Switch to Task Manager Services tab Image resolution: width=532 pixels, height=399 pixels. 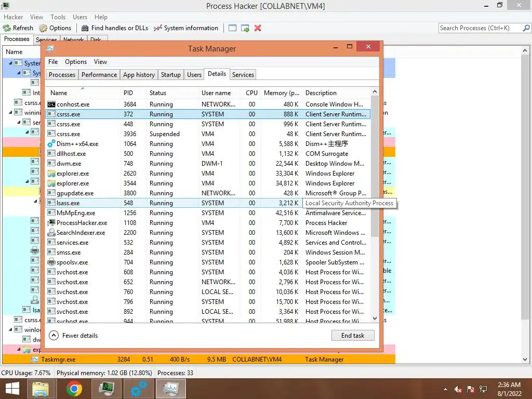(x=243, y=75)
